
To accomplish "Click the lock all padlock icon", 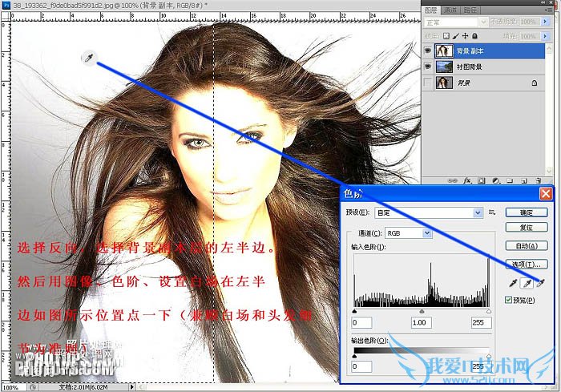I will [x=475, y=36].
